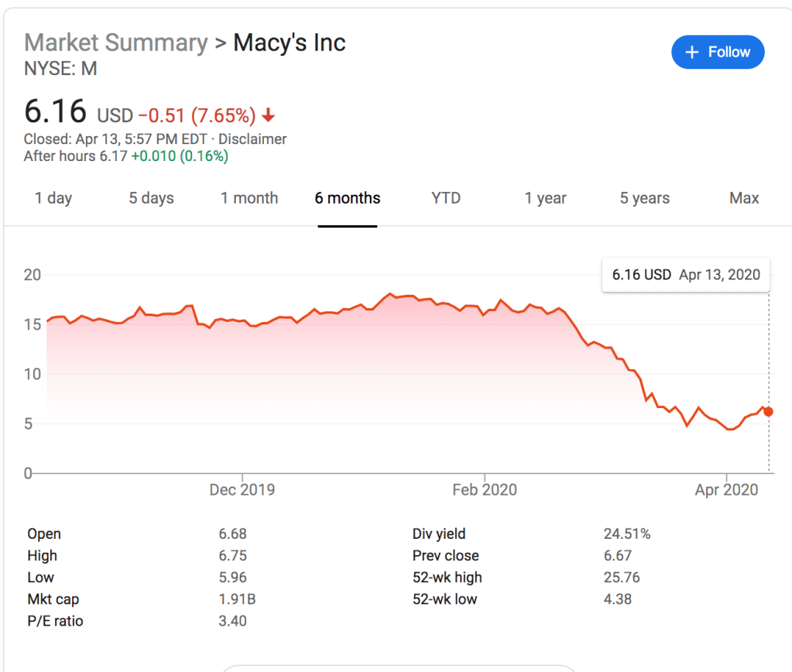Switch to the 1 month range
The width and height of the screenshot is (792, 672).
click(249, 198)
